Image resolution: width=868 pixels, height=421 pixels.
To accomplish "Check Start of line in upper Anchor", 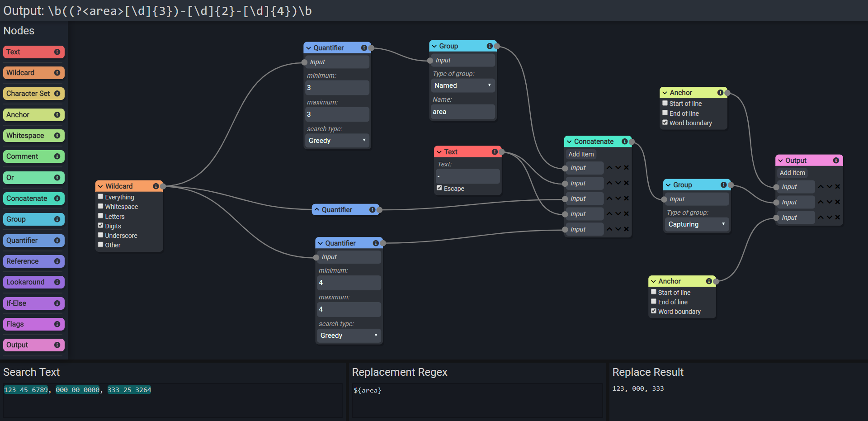I will coord(665,103).
